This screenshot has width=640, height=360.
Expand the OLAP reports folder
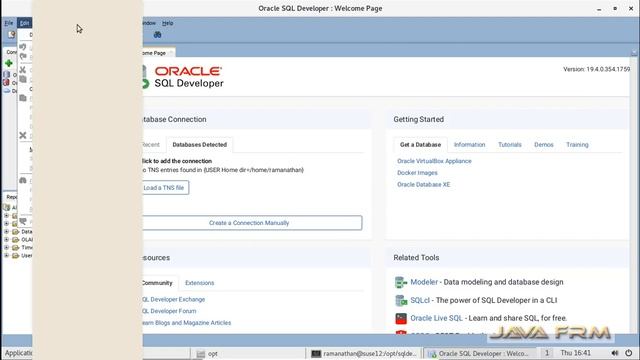coord(6,240)
